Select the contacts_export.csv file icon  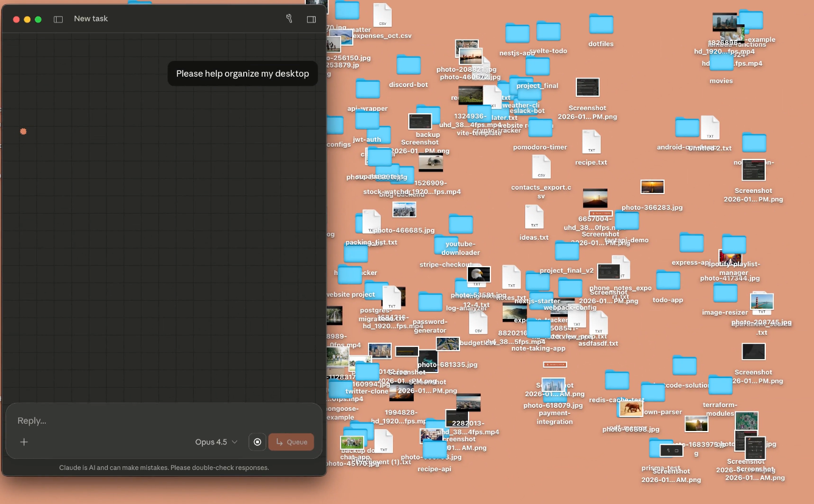[x=540, y=167]
